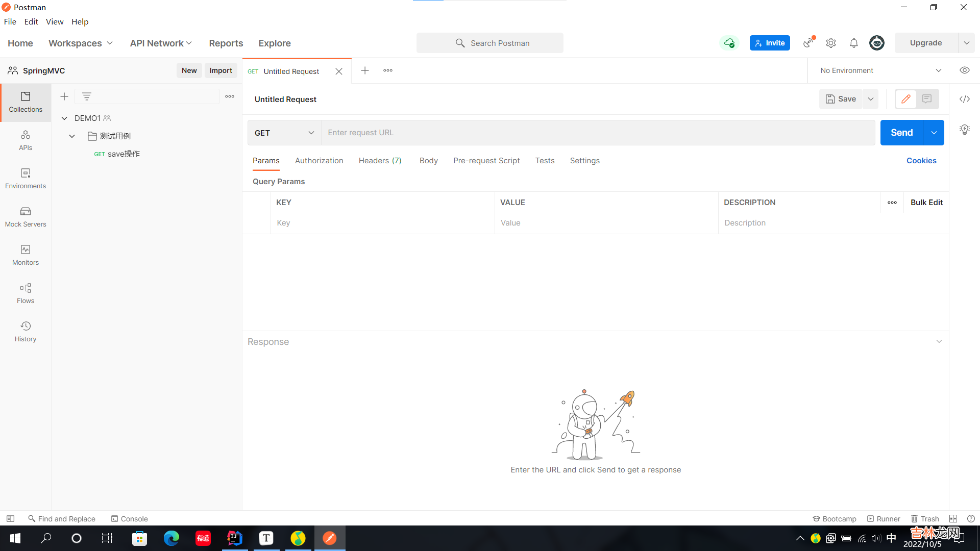Collapse the DEMO1 collection
Screen dimensions: 980x551
[64, 118]
